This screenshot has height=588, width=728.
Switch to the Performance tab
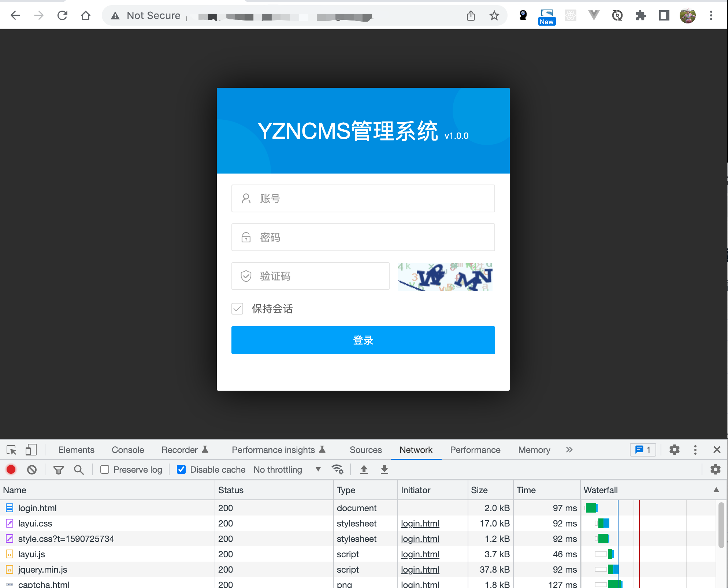point(475,450)
